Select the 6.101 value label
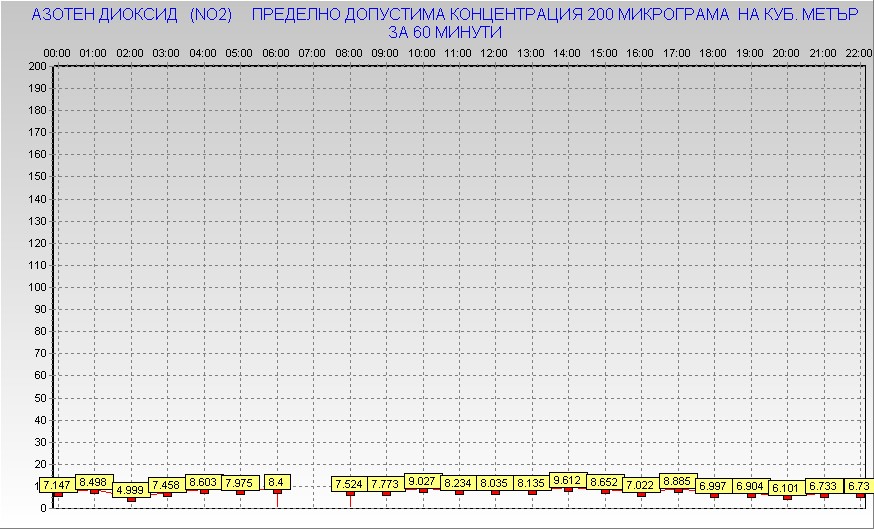Image resolution: width=874 pixels, height=529 pixels. tap(787, 488)
